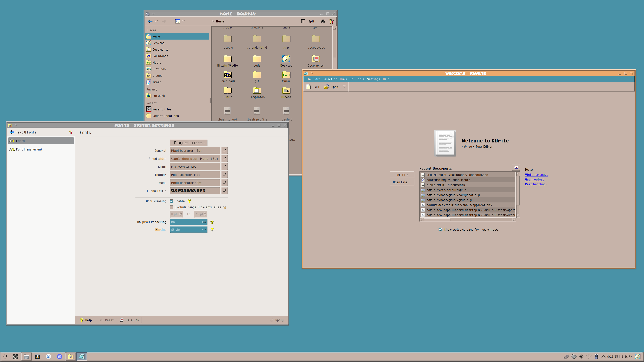Select Font Management in System Settings sidebar
644x362 pixels.
coord(41,149)
